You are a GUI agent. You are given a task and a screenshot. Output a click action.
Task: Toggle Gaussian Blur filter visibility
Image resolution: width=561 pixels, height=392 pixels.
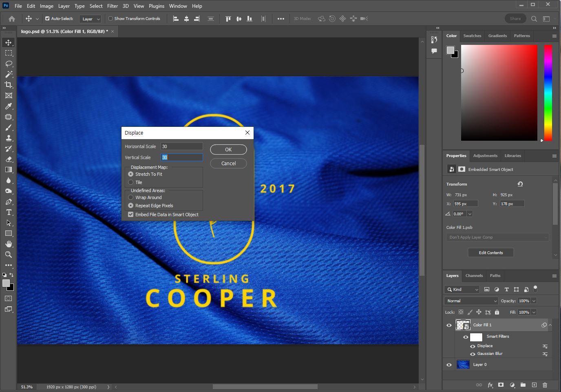coord(473,354)
